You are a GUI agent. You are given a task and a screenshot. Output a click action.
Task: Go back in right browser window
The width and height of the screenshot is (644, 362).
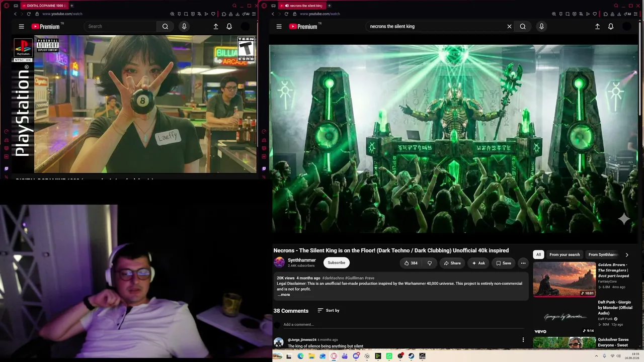(x=273, y=14)
